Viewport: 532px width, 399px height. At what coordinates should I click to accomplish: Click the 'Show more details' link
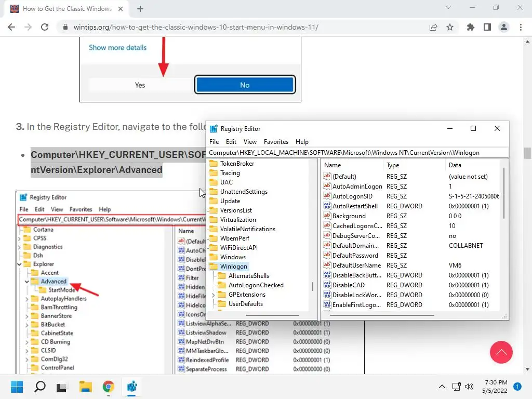(117, 47)
